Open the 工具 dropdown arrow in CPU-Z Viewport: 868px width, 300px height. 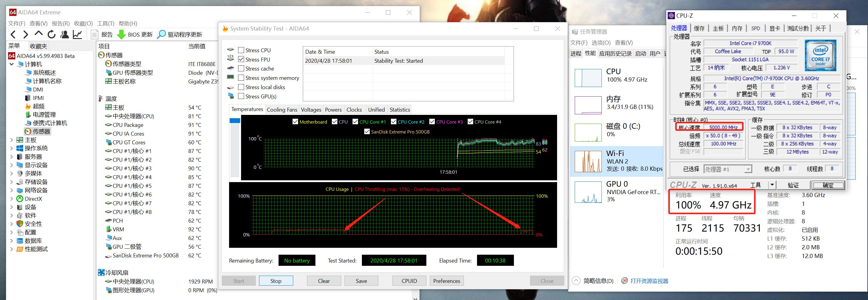click(x=772, y=185)
